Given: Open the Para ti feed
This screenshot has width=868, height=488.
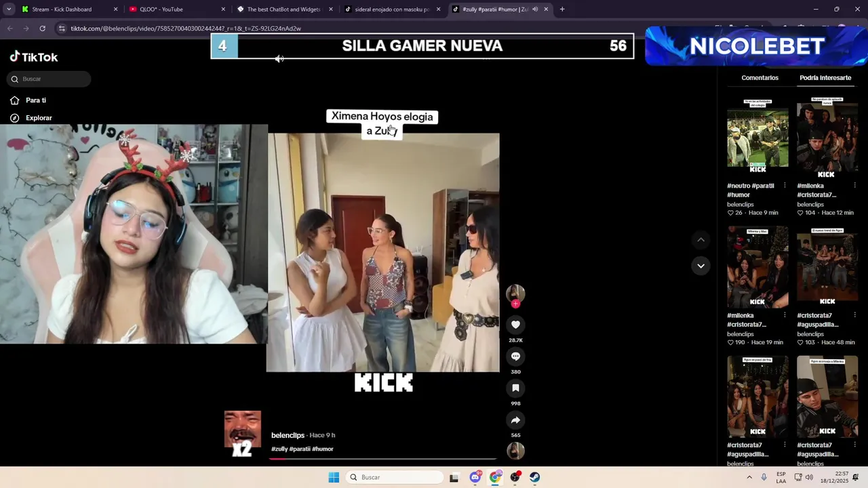Looking at the screenshot, I should 28,100.
